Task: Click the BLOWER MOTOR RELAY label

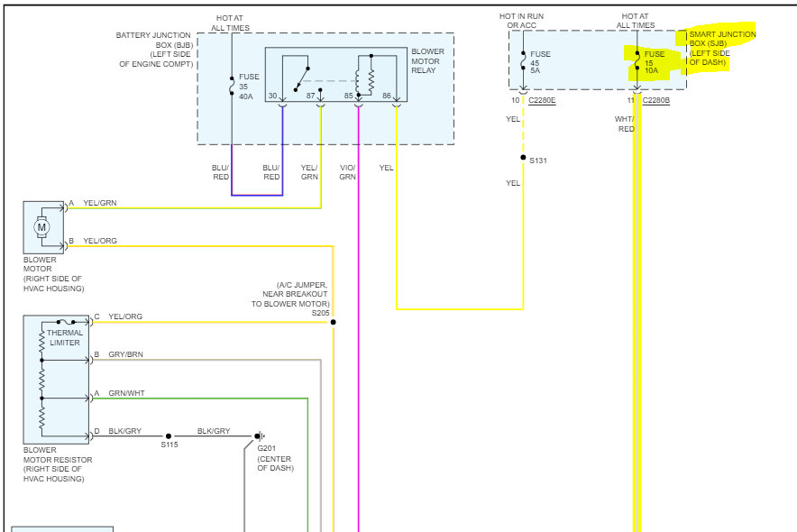Action: (x=427, y=61)
